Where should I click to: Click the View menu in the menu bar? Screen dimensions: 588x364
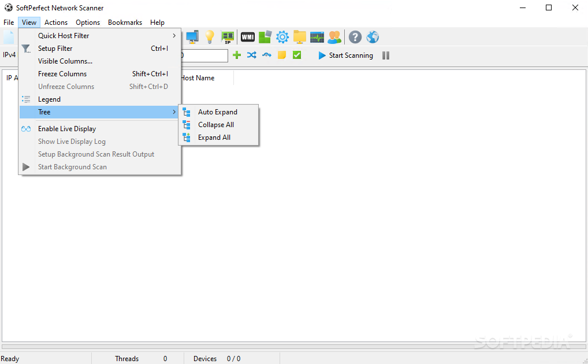29,22
